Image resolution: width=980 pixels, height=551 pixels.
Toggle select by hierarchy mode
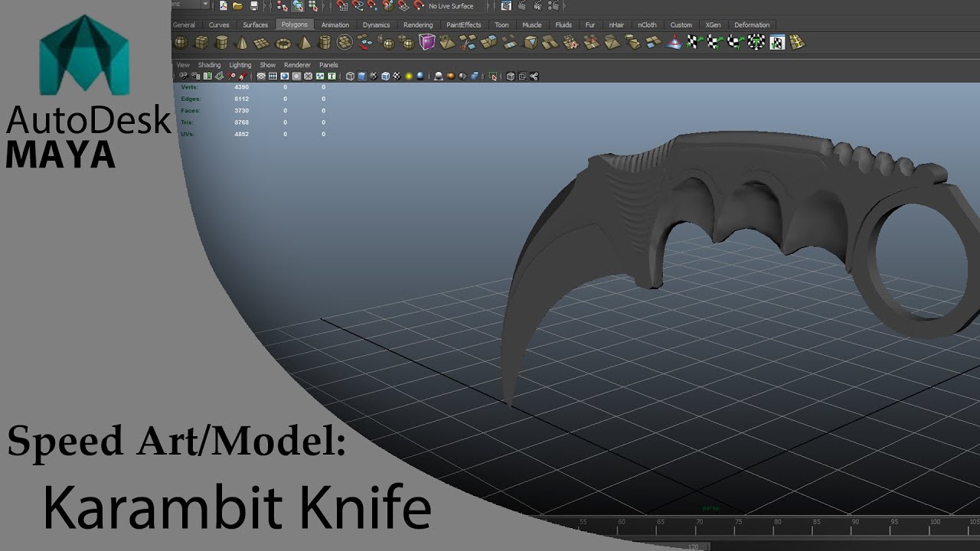[x=282, y=5]
